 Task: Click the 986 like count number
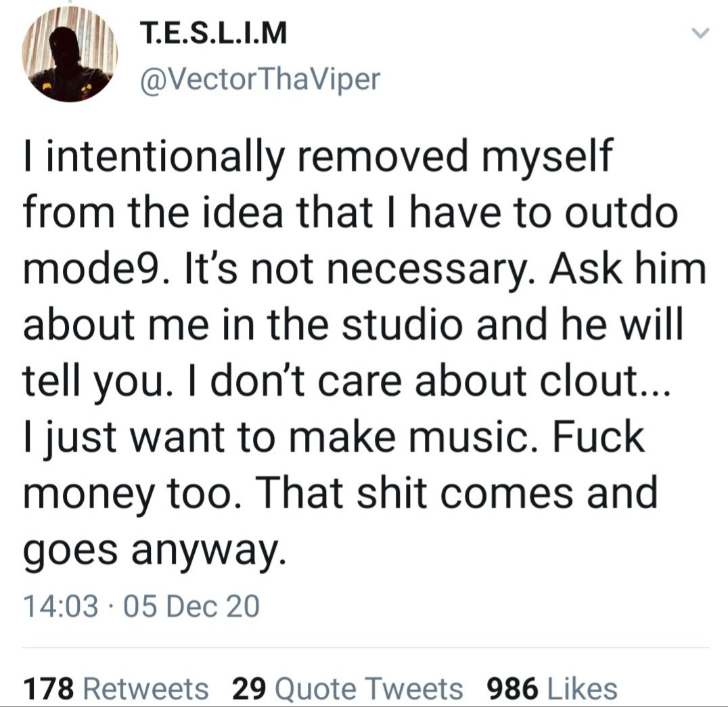tap(512, 689)
